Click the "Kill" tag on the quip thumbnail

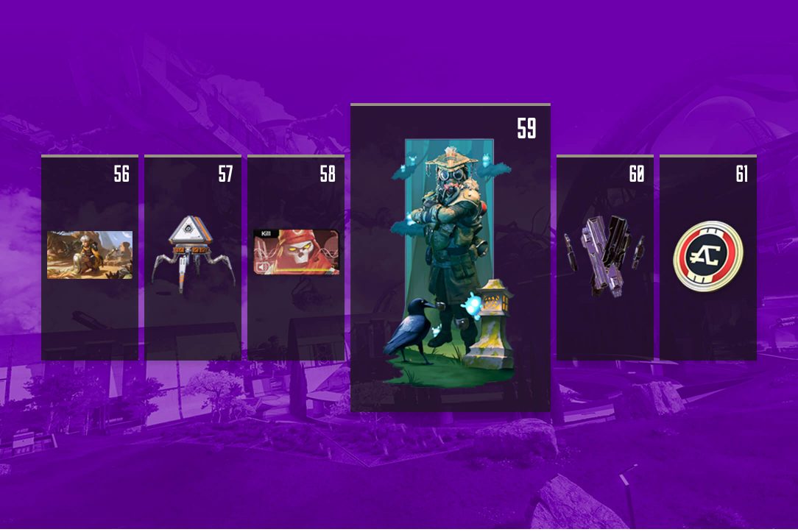265,233
